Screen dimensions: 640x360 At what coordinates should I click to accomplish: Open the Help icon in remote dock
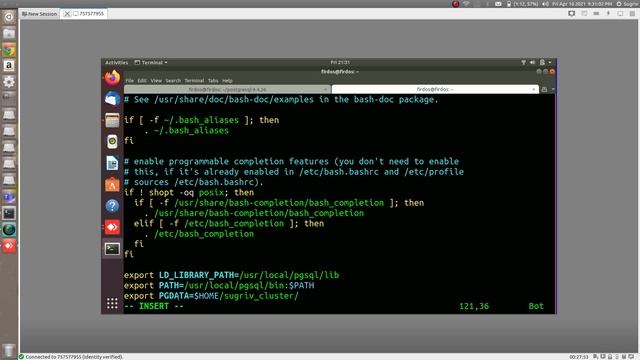(112, 206)
